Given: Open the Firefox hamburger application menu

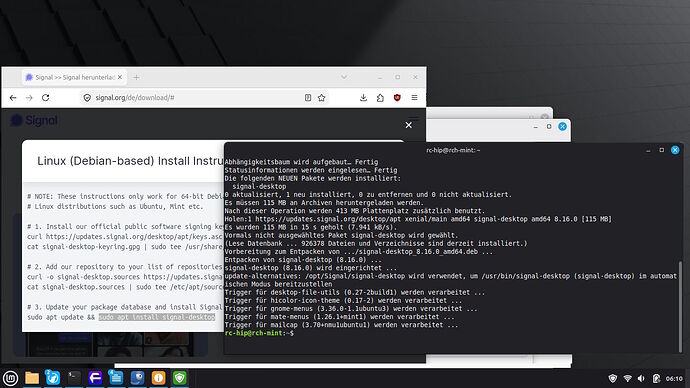Looking at the screenshot, I should click(x=414, y=98).
